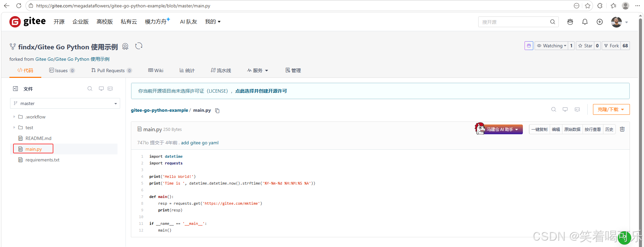Expand the .workflow folder
Image resolution: width=644 pixels, height=247 pixels.
pyautogui.click(x=14, y=117)
